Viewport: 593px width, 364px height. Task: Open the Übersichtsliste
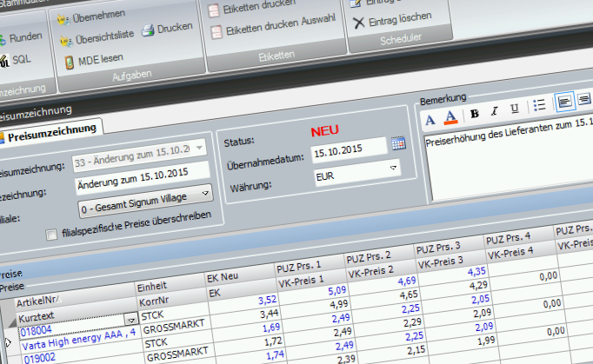[97, 38]
